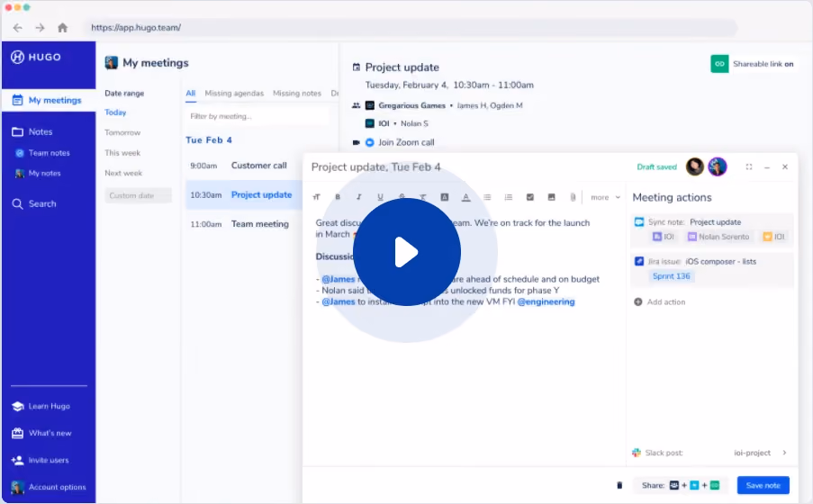
Task: Expand note editor to fullscreen
Action: click(x=749, y=167)
